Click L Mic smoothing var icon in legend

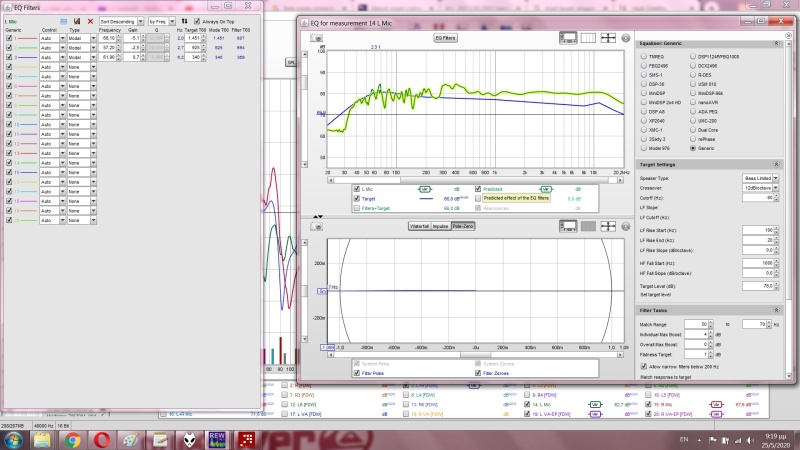424,189
